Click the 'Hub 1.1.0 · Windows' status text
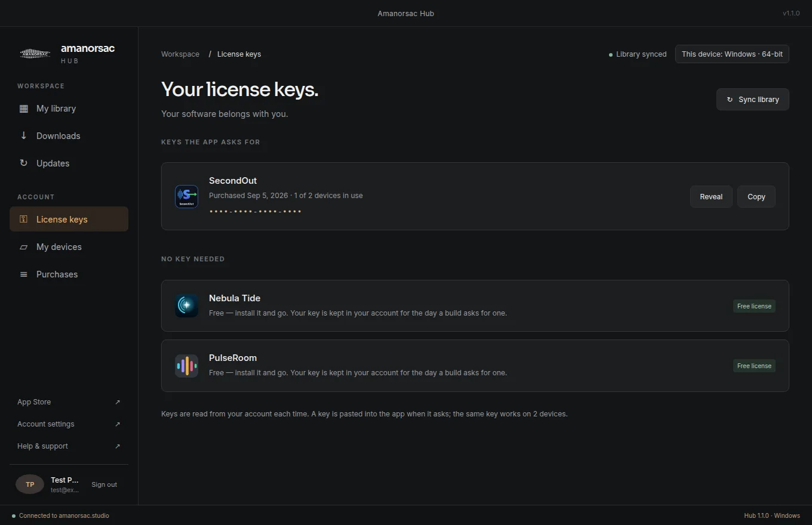This screenshot has height=525, width=812. click(772, 515)
